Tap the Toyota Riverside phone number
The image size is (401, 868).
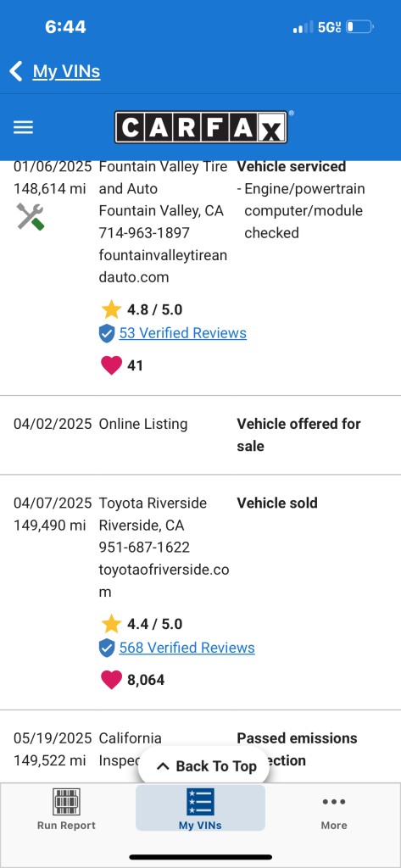tap(145, 548)
